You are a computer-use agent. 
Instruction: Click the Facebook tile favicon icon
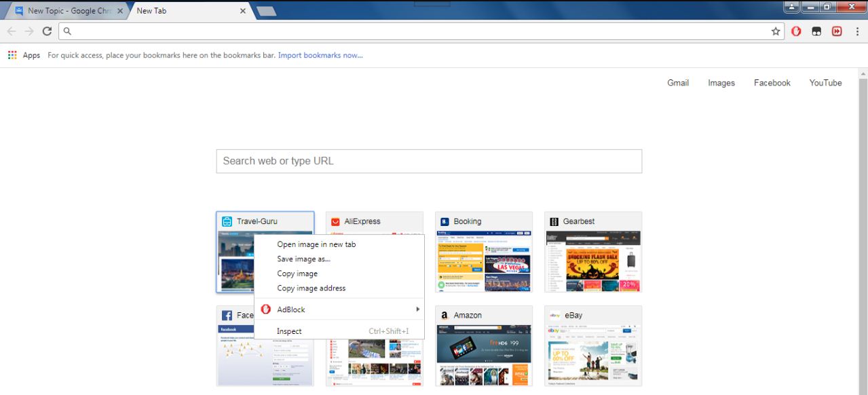point(227,316)
